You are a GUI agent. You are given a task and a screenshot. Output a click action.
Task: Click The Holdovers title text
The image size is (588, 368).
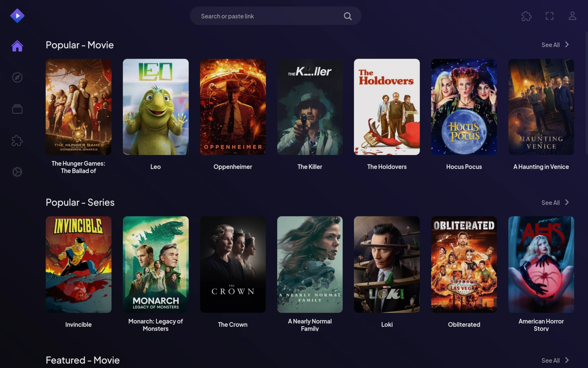point(387,167)
